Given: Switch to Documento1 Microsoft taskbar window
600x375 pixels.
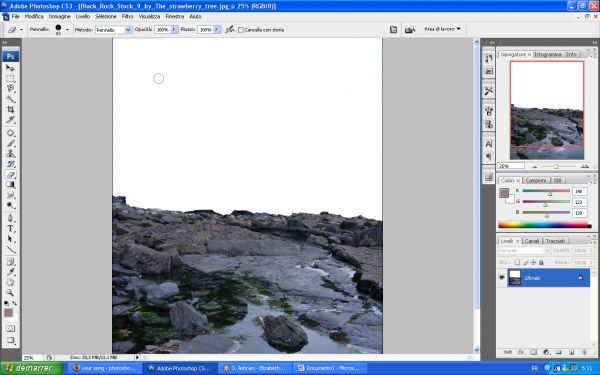Looking at the screenshot, I should pyautogui.click(x=329, y=368).
